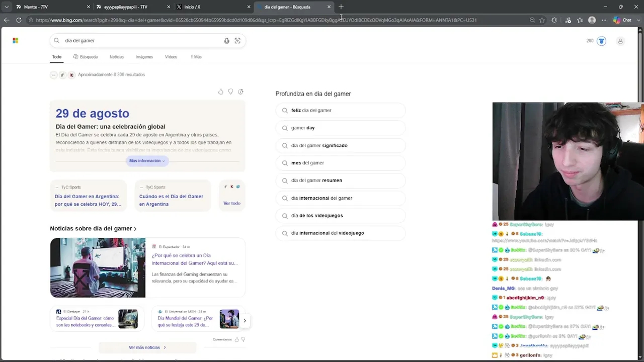Open the Más tab menu
The height and width of the screenshot is (362, 644).
click(x=196, y=57)
